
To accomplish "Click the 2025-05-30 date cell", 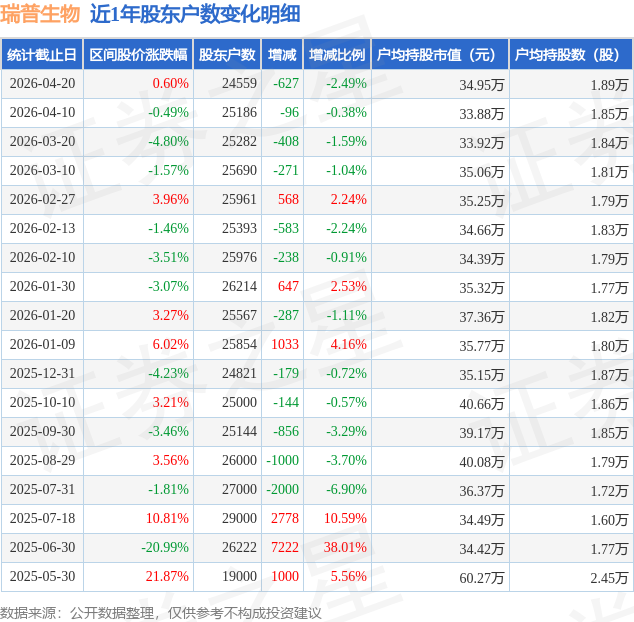I will pos(42,577).
